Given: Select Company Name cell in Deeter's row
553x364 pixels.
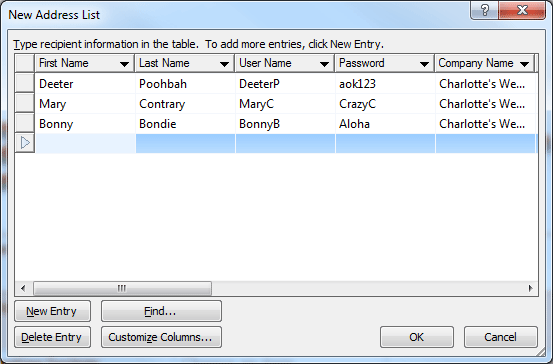Looking at the screenshot, I should coord(485,84).
